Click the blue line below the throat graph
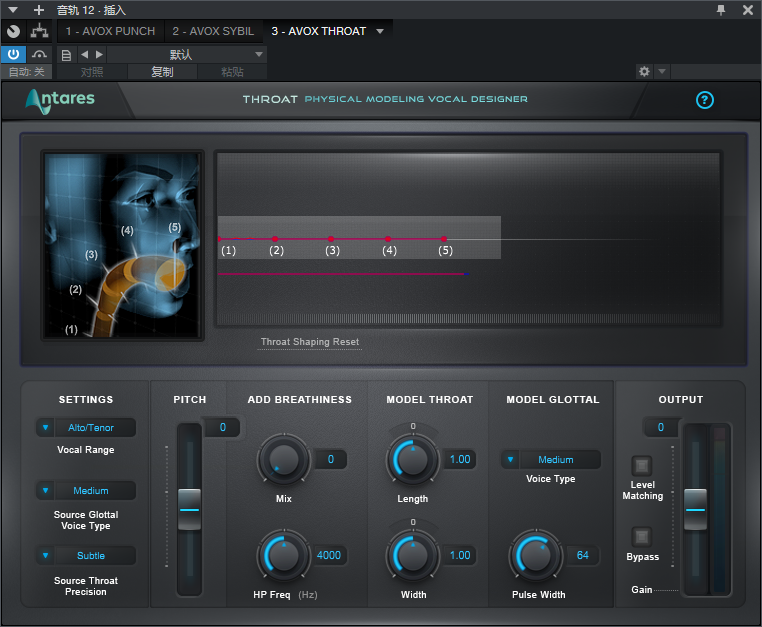The height and width of the screenshot is (627, 762). pos(343,274)
